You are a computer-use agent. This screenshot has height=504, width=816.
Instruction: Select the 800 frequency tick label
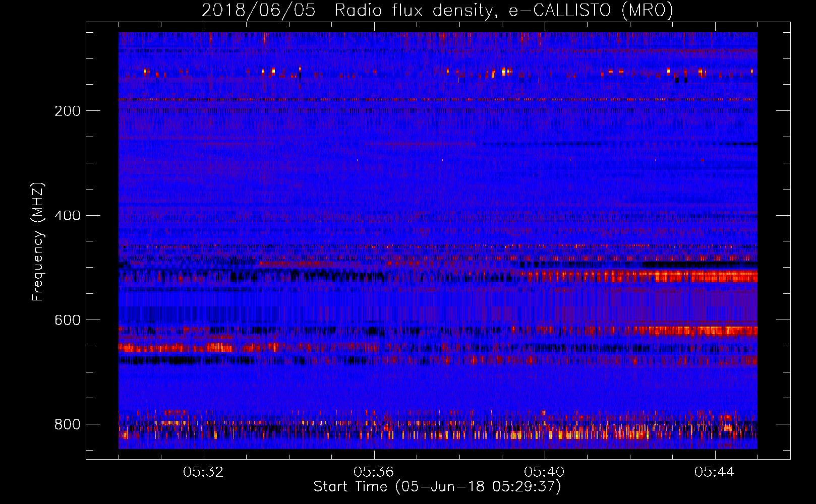68,424
